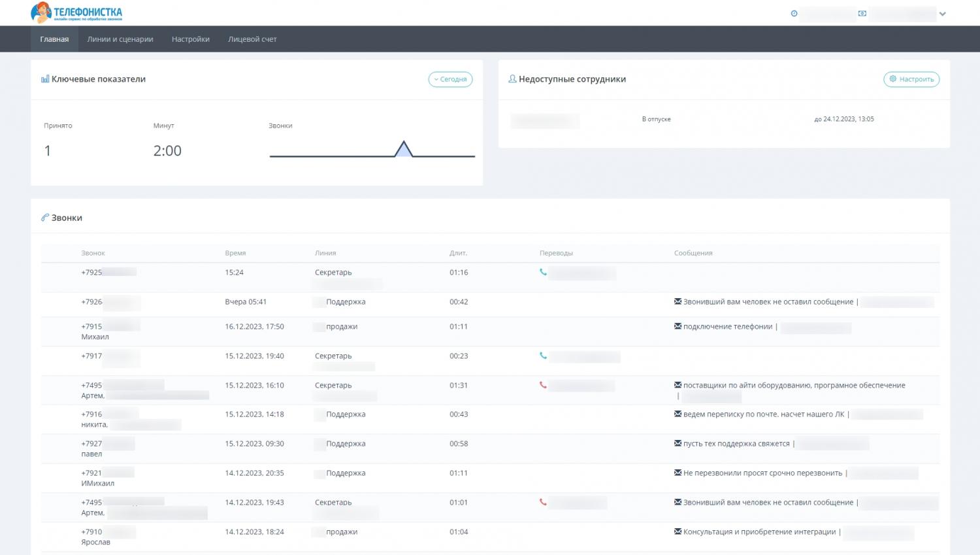Click envelope icon near 'Консультация и приобретение интеграции'
Viewport: 980px width, 555px height.
[678, 531]
